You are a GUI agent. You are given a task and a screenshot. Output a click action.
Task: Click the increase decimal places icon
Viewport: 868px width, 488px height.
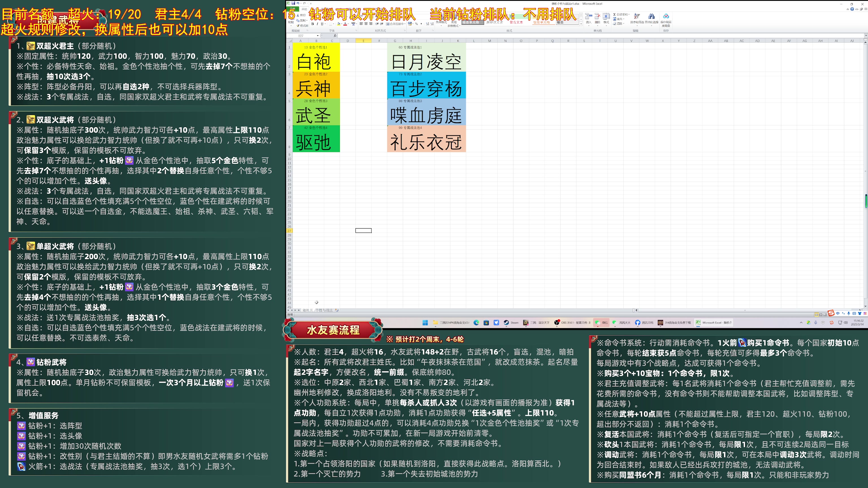coord(427,24)
